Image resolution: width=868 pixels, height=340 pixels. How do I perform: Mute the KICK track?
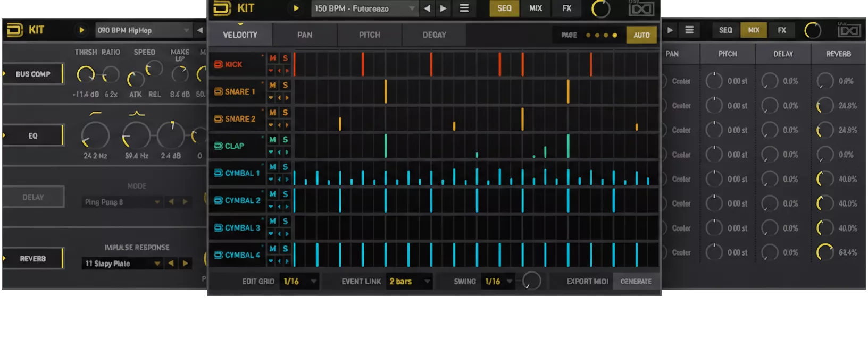(273, 58)
